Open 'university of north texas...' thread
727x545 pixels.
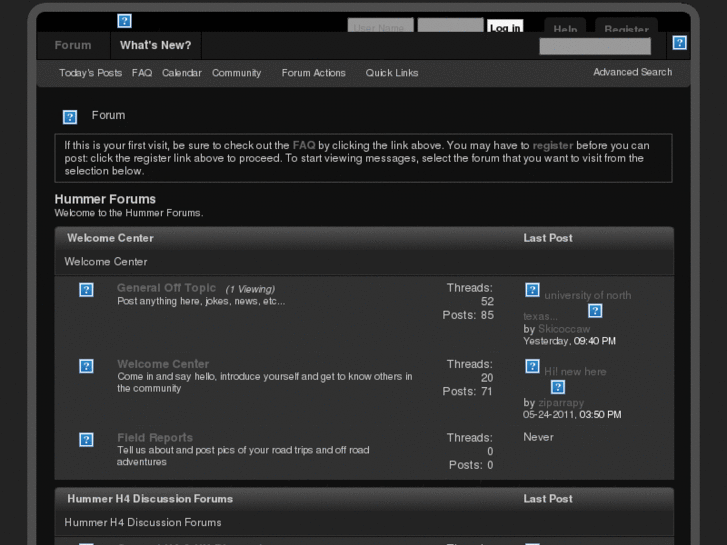point(587,295)
